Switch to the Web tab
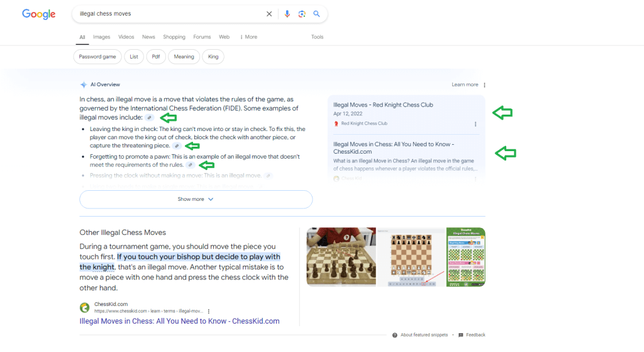Image resolution: width=644 pixels, height=352 pixels. point(225,37)
